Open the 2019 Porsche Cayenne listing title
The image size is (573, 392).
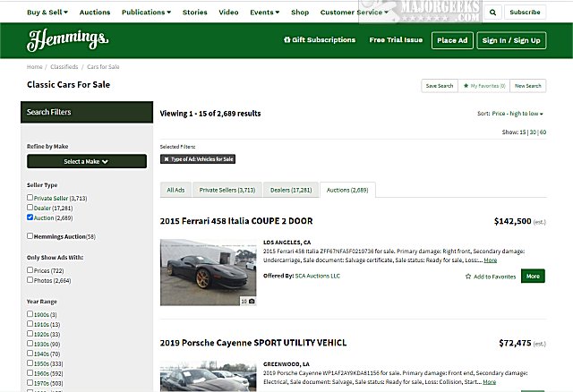tap(252, 343)
